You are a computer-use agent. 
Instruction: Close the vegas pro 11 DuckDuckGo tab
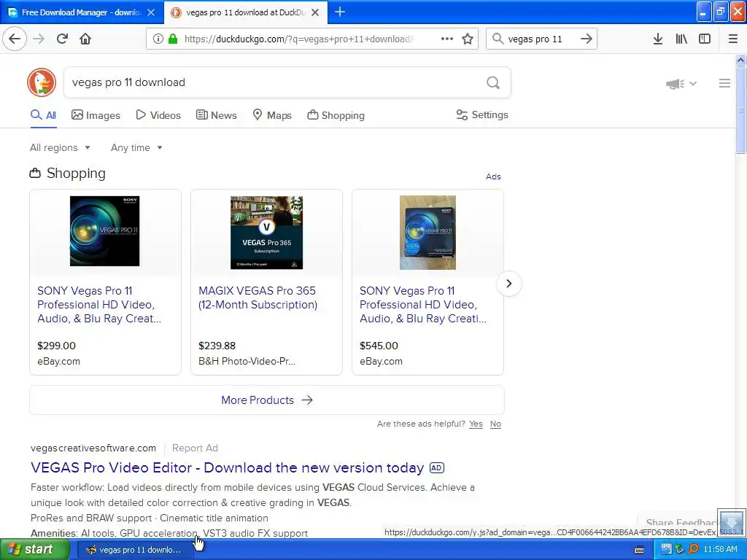tap(315, 12)
